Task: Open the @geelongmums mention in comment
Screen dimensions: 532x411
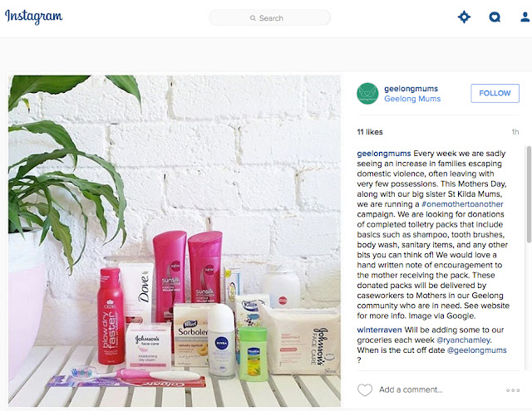Action: (476, 350)
